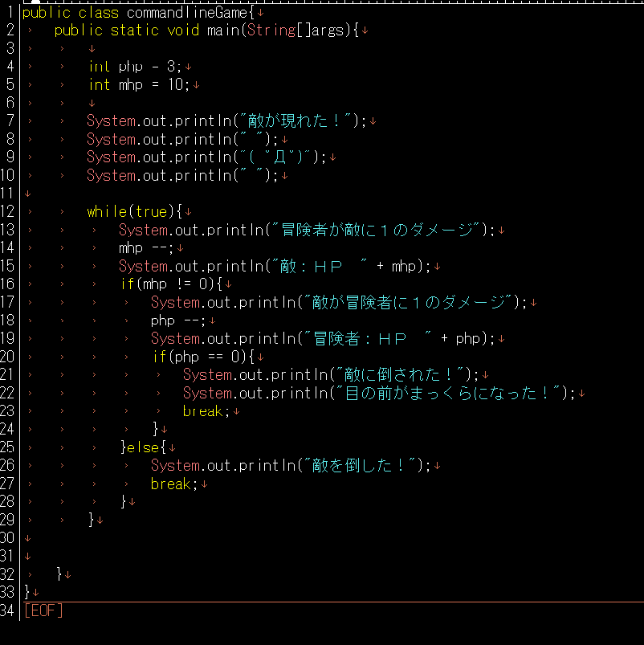Click 'void' keyword on line 2
Viewport: 644px width, 645px height.
point(183,31)
